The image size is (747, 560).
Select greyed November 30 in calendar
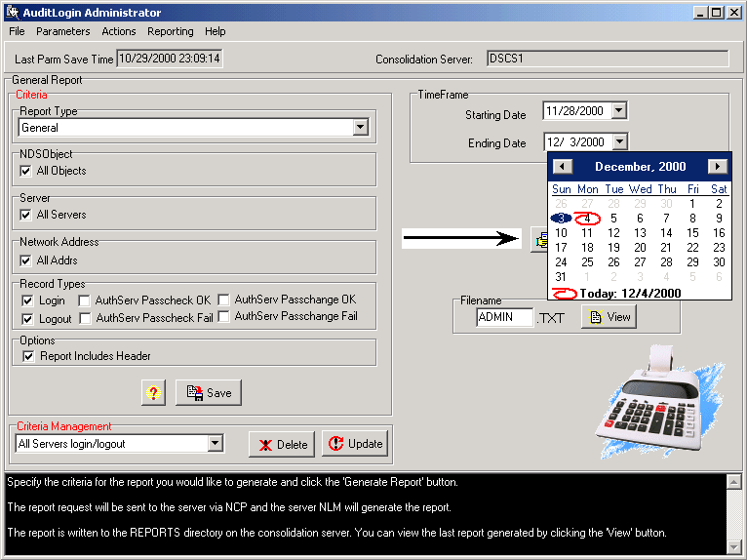click(666, 204)
